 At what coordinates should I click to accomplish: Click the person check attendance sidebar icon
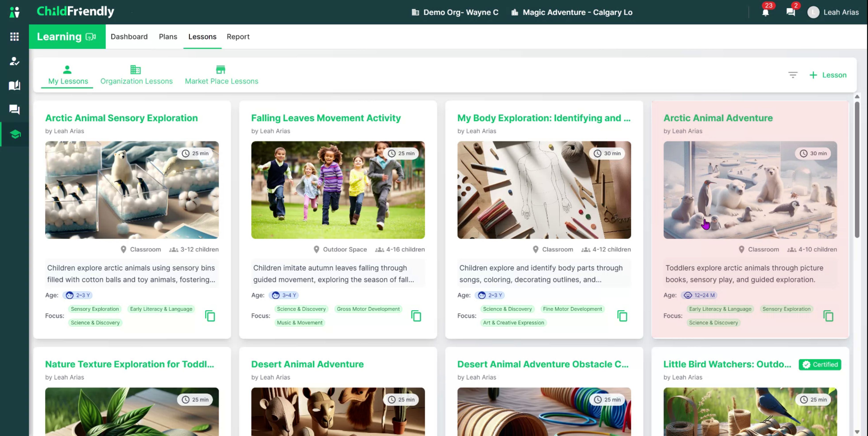(14, 61)
